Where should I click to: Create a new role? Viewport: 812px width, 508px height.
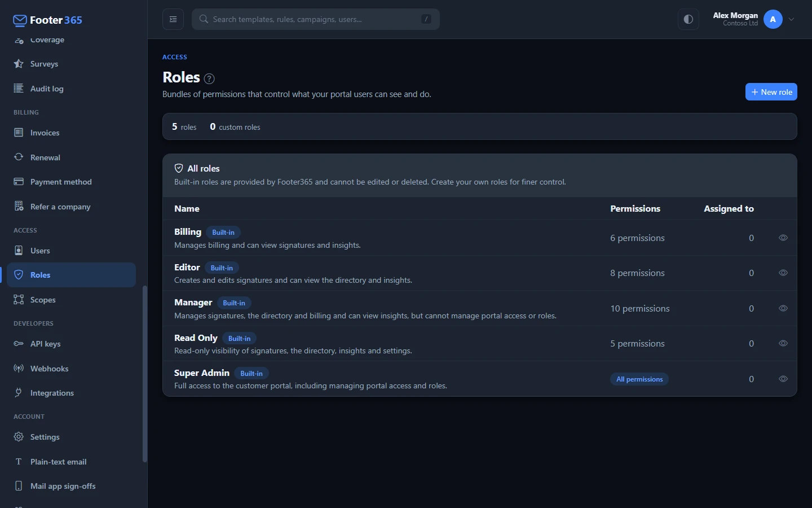tap(771, 92)
